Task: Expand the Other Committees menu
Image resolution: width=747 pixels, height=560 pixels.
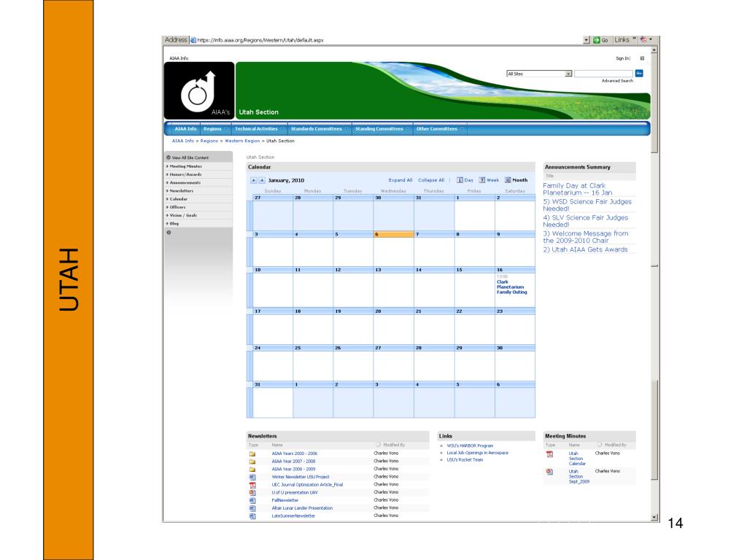Action: (x=462, y=129)
